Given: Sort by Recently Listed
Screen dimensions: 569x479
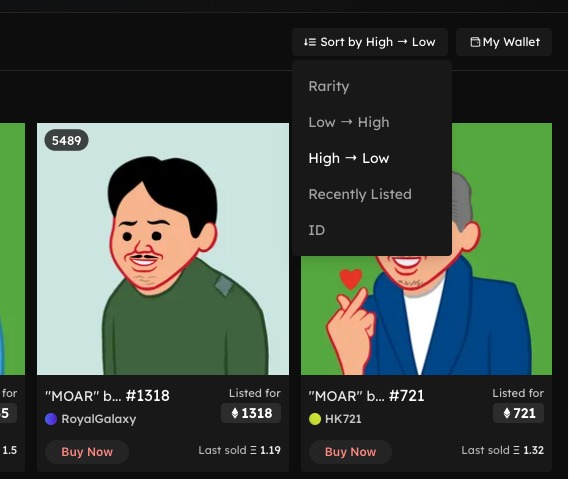Looking at the screenshot, I should pyautogui.click(x=360, y=194).
